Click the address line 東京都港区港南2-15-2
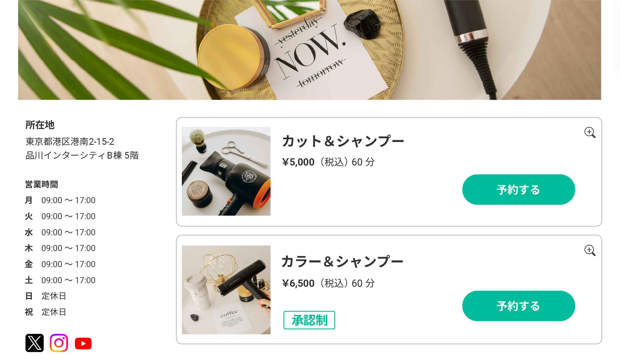620x364 pixels. click(70, 142)
